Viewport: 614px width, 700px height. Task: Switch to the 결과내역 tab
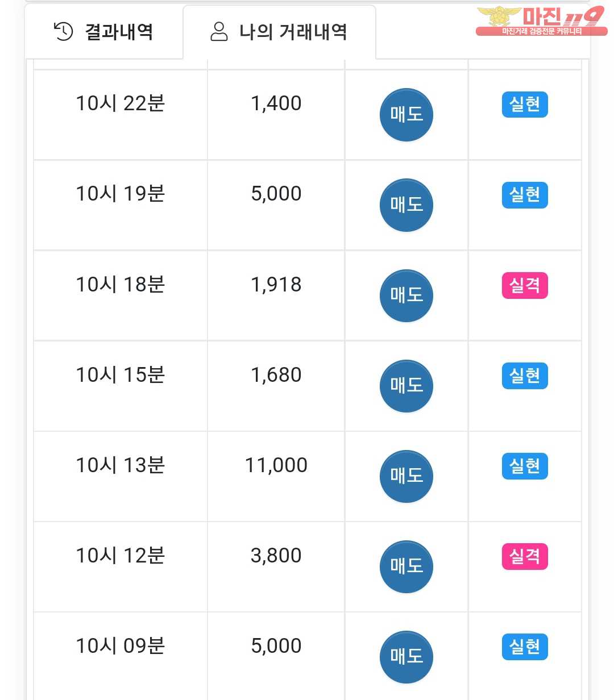click(x=104, y=32)
